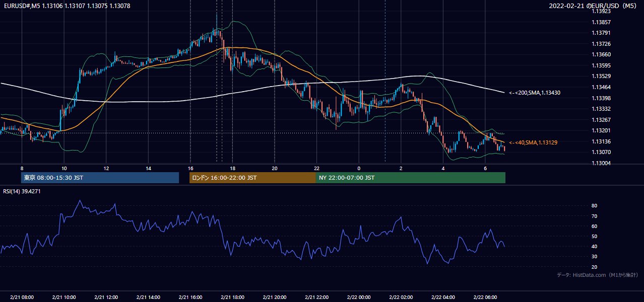Click hour tick '16' under the price chart
644x302 pixels.
click(190, 168)
